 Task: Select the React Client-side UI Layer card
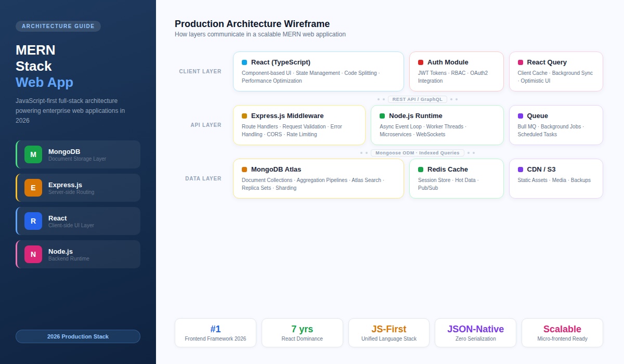tap(78, 221)
